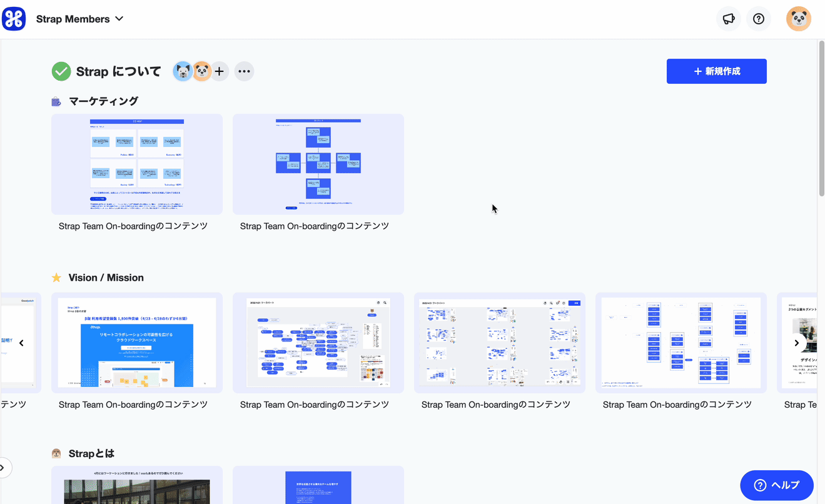Click title under the mind map thumbnail

pyautogui.click(x=315, y=405)
